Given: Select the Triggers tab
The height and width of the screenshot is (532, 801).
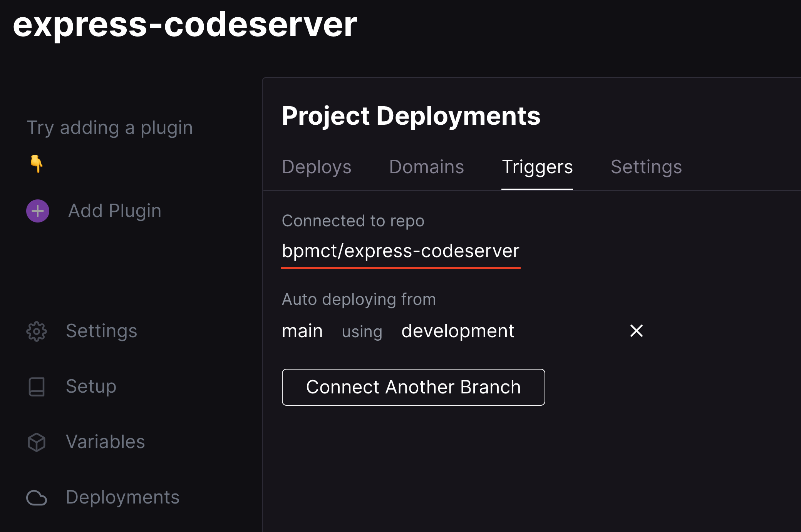Looking at the screenshot, I should (538, 167).
